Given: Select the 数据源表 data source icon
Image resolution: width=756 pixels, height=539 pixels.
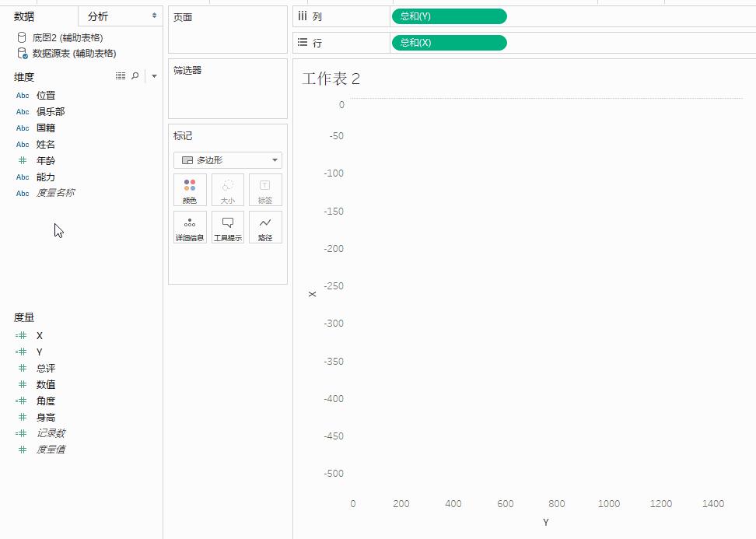Looking at the screenshot, I should (x=23, y=53).
